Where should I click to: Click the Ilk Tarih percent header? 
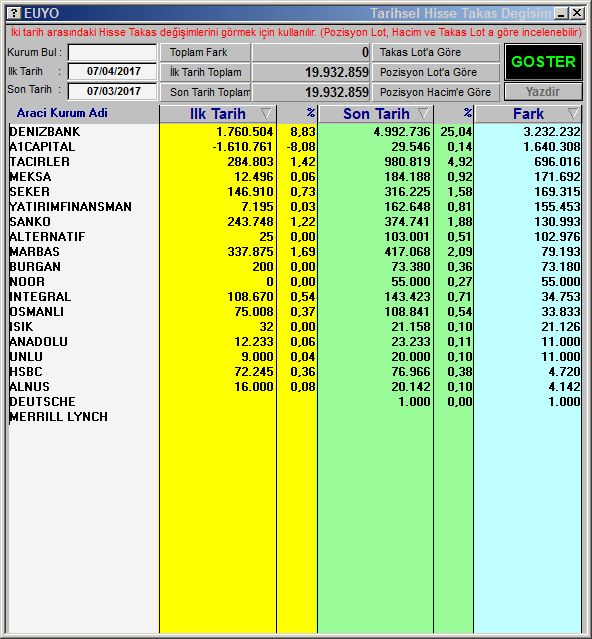[x=310, y=112]
